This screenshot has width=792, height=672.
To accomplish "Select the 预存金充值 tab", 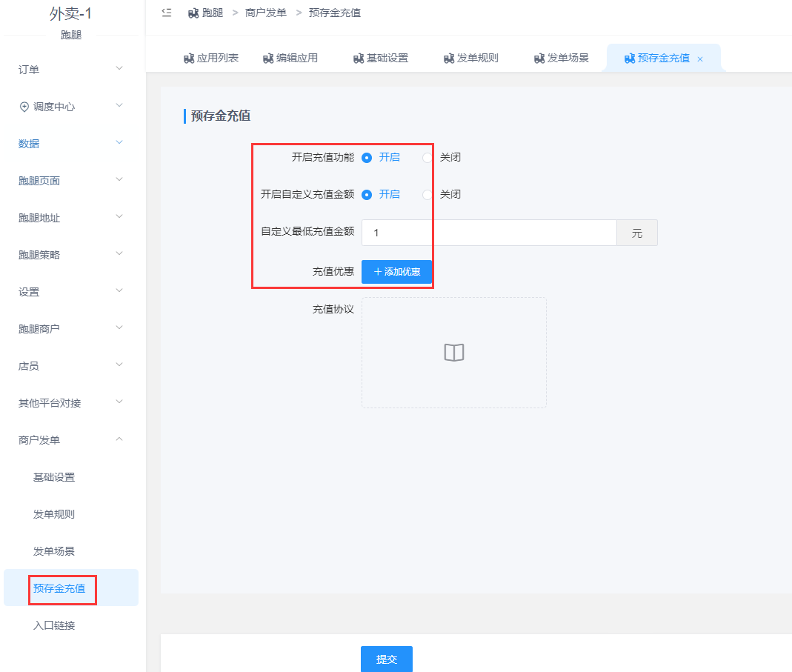I will [x=663, y=58].
